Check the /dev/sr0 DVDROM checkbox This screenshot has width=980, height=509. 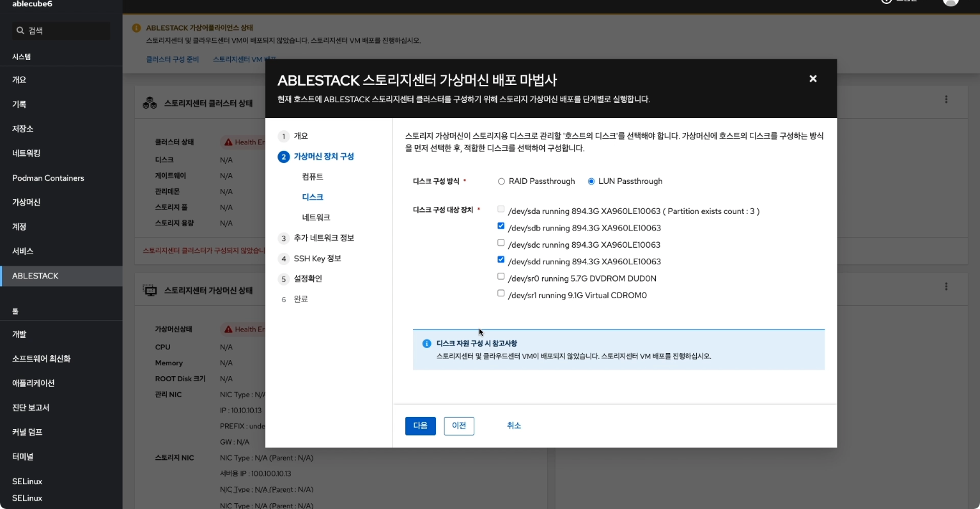(x=501, y=277)
